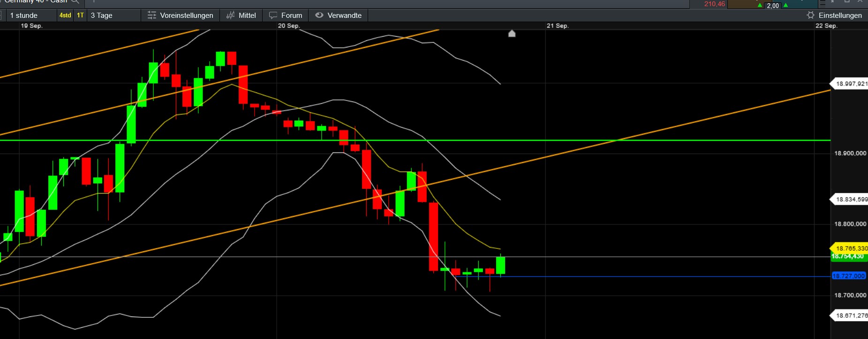This screenshot has width=868, height=339.
Task: Open the Forum menu item
Action: 286,15
